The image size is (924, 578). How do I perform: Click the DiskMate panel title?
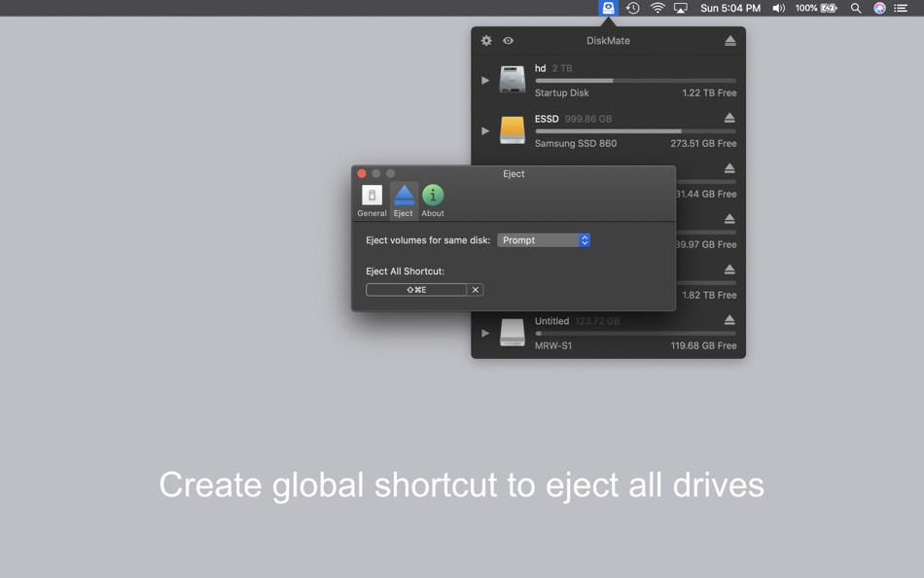pyautogui.click(x=608, y=41)
